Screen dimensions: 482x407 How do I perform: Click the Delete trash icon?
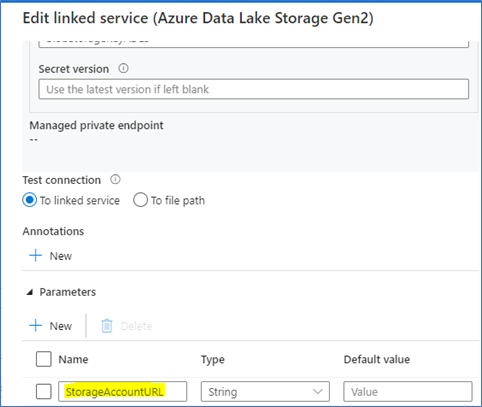pyautogui.click(x=107, y=326)
